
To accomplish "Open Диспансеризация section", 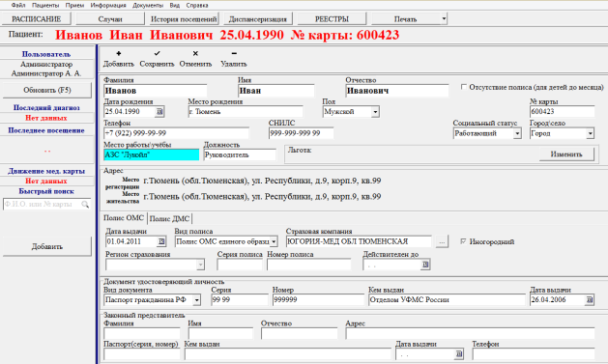I will click(x=258, y=18).
